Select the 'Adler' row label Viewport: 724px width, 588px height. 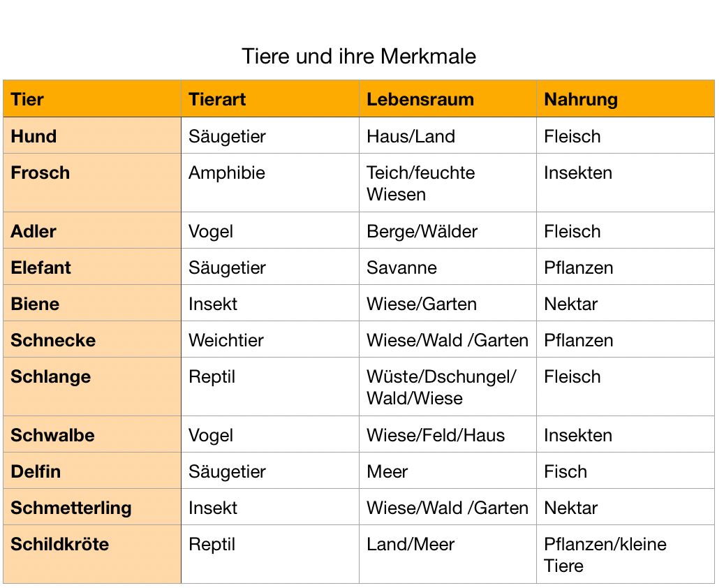tap(91, 231)
